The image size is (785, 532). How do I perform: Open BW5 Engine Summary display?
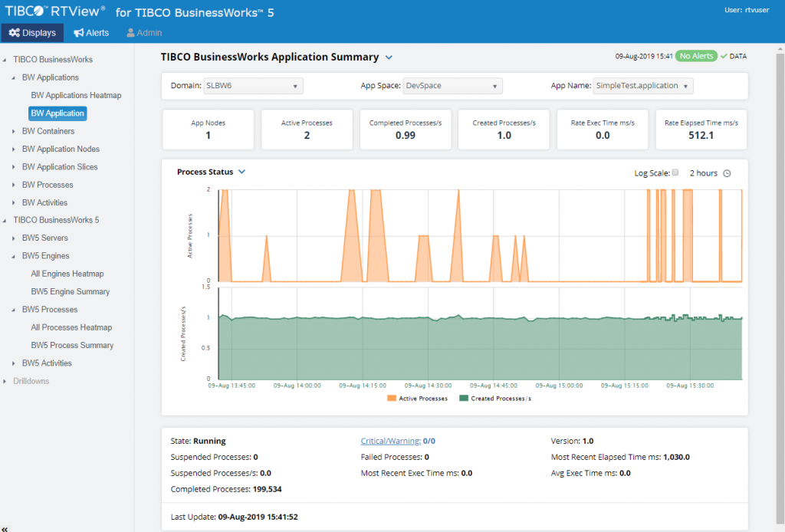70,292
